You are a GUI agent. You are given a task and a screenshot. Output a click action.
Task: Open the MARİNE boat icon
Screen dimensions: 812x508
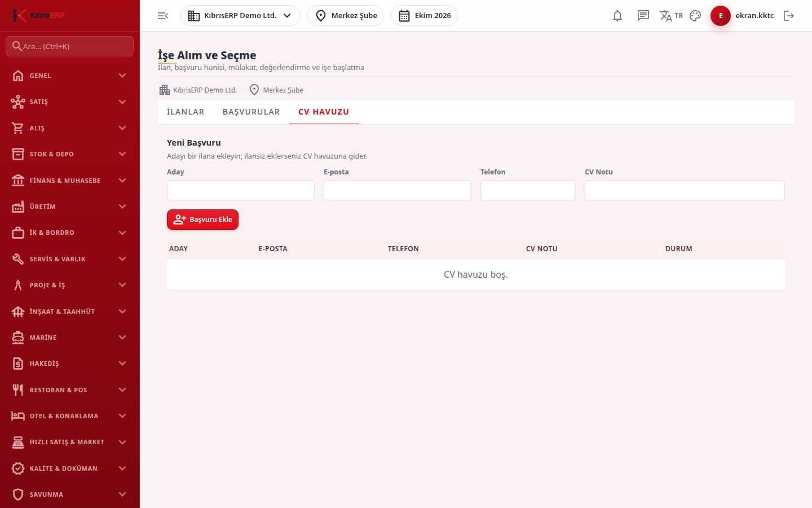pyautogui.click(x=18, y=338)
